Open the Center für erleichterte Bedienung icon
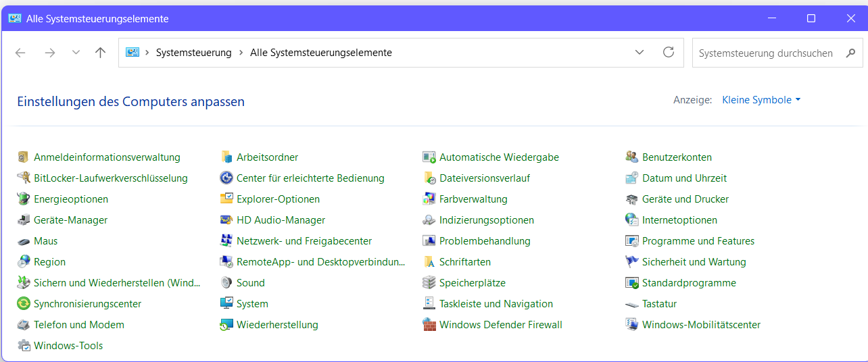Image resolution: width=868 pixels, height=362 pixels. coord(226,178)
